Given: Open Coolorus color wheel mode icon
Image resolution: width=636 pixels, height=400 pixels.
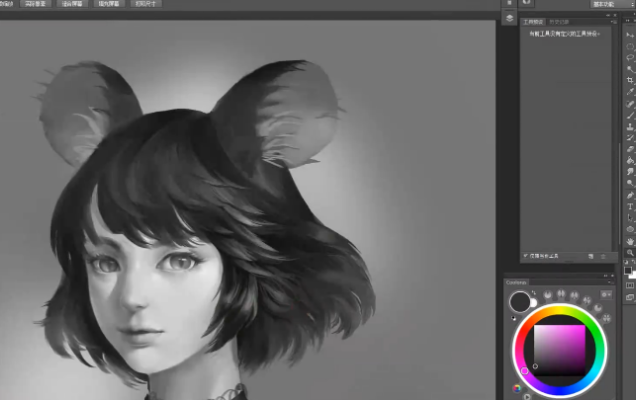Looking at the screenshot, I should coord(516,388).
